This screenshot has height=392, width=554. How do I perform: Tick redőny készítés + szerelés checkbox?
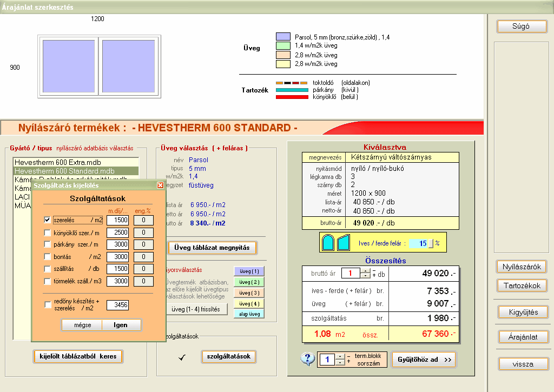[48, 304]
